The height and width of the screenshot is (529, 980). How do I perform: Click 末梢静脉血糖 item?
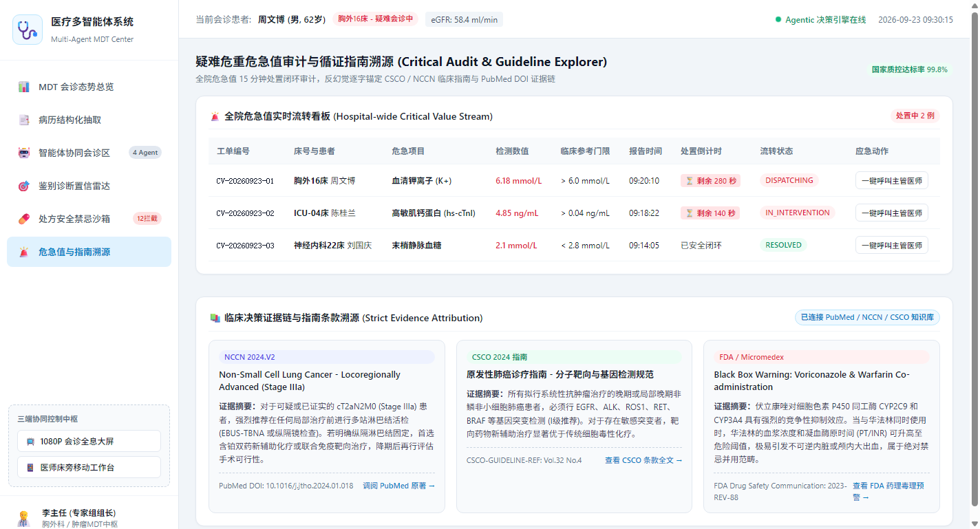pyautogui.click(x=416, y=246)
